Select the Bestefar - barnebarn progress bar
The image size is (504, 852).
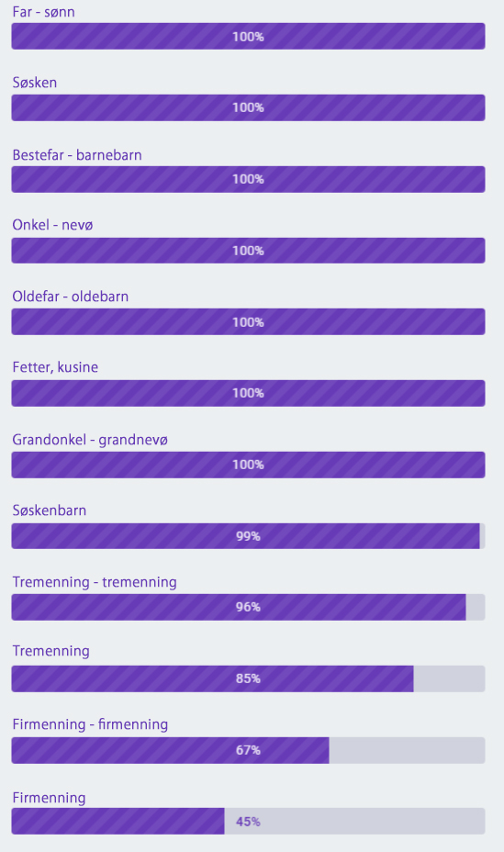[x=248, y=179]
